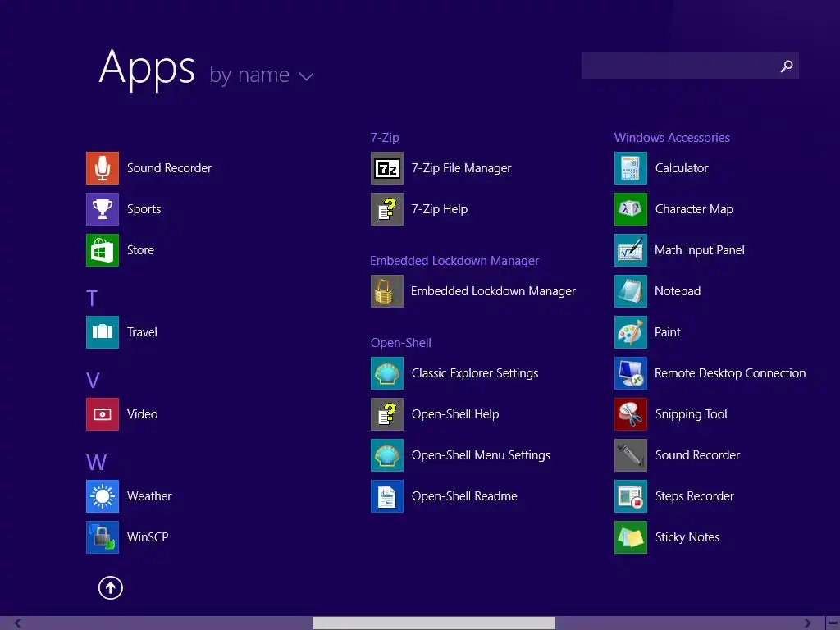Open the Remote Desktop Connection icon
Viewport: 840px width, 630px height.
coord(631,373)
